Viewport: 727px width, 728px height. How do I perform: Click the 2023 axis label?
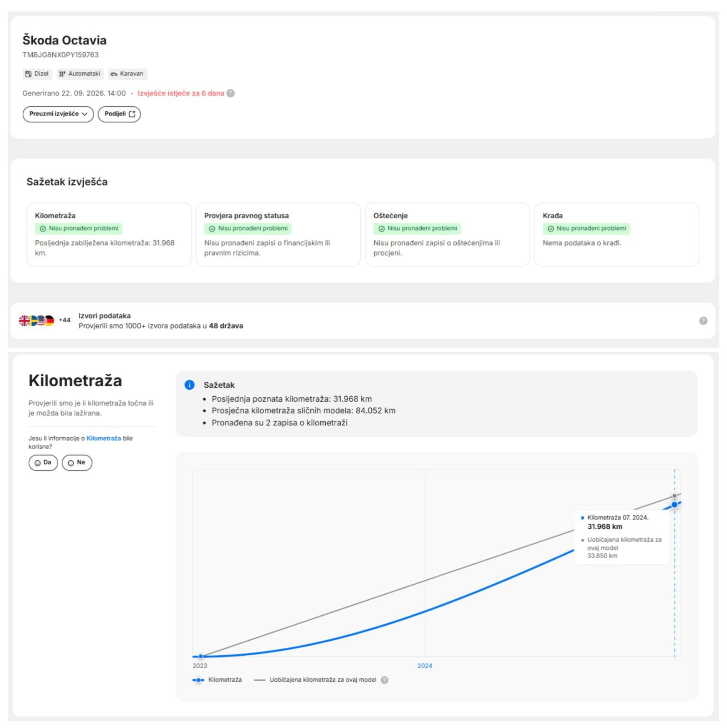[200, 666]
